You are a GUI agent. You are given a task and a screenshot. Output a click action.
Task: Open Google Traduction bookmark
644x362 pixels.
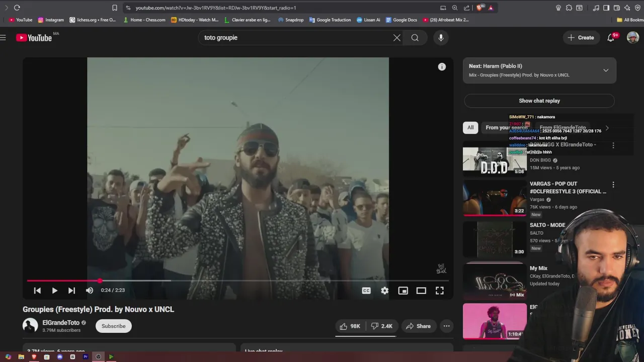[330, 20]
